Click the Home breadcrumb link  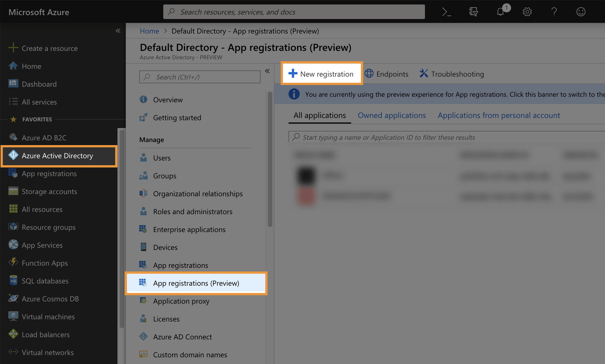pos(149,31)
